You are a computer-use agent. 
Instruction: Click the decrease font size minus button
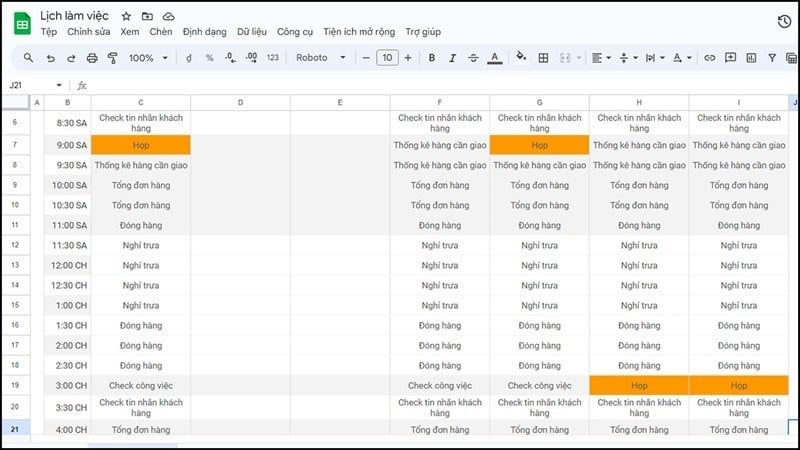(x=367, y=58)
